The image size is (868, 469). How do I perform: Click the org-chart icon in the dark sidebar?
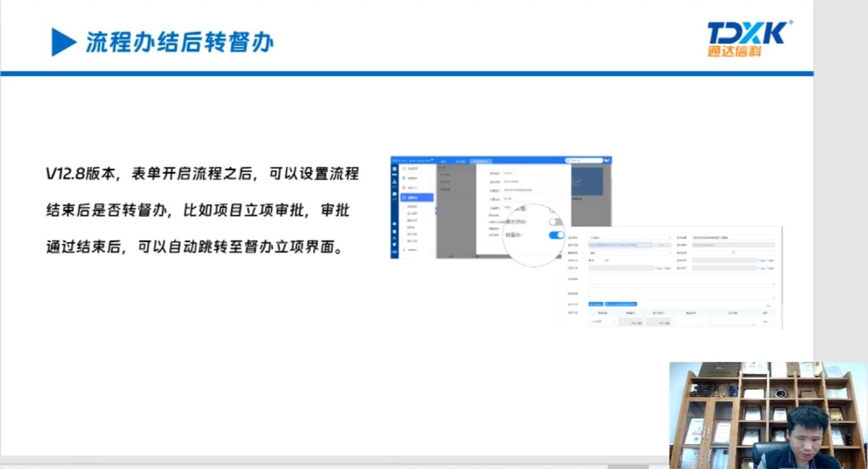[x=394, y=181]
